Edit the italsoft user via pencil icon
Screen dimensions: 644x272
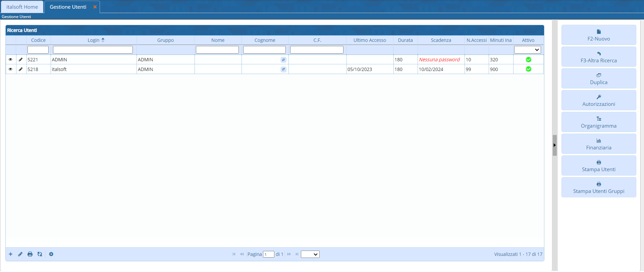21,69
